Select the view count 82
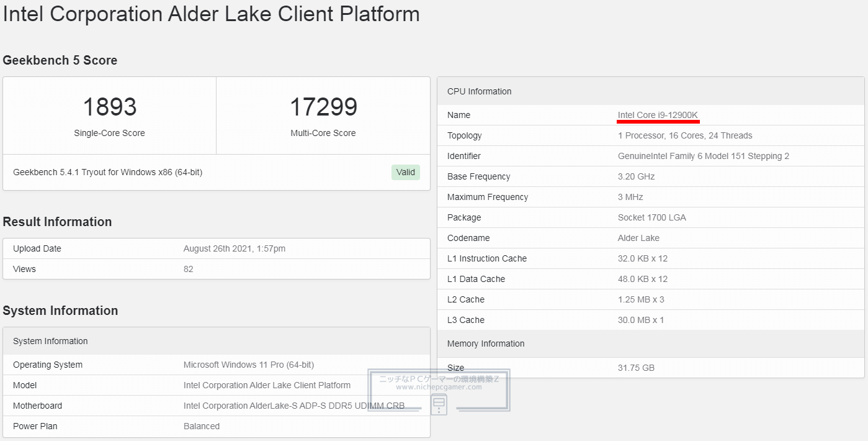 pos(189,269)
